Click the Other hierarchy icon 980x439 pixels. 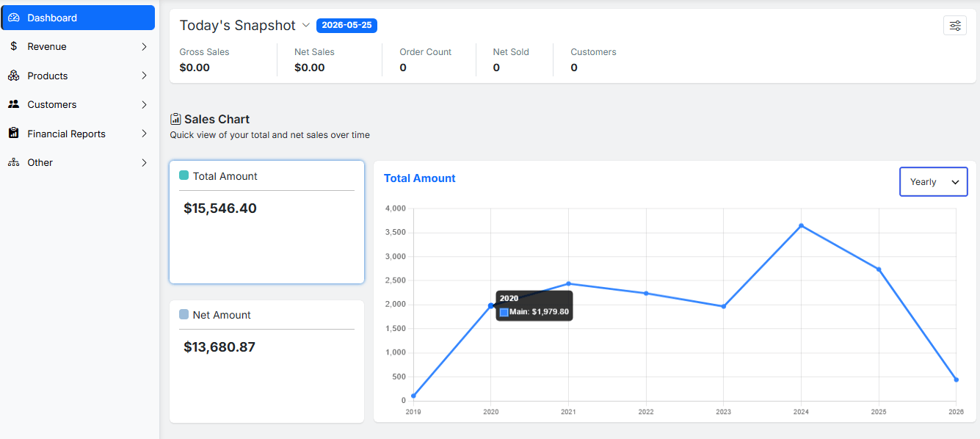(x=14, y=162)
